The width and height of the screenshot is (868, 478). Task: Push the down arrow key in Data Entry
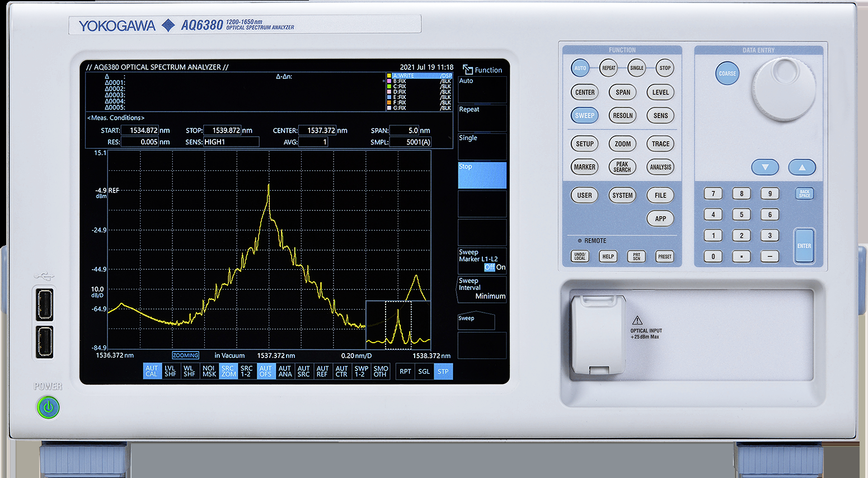point(765,167)
